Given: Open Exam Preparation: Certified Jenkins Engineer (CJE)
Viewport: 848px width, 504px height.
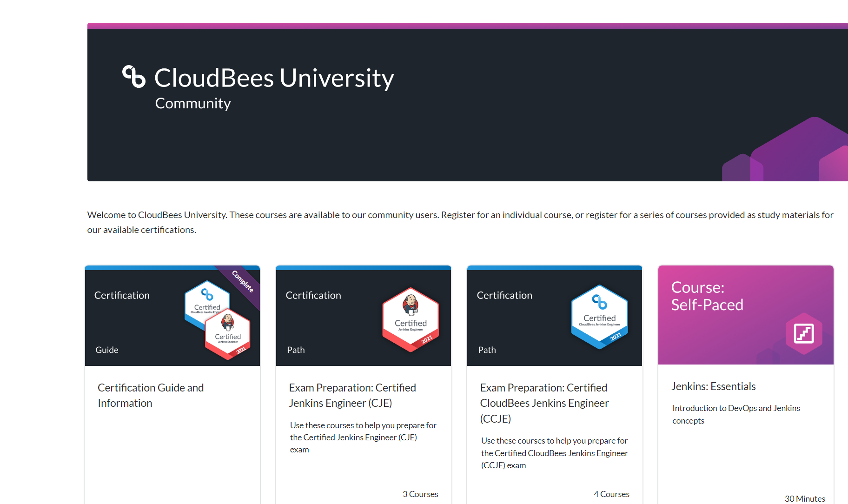Looking at the screenshot, I should pyautogui.click(x=352, y=395).
